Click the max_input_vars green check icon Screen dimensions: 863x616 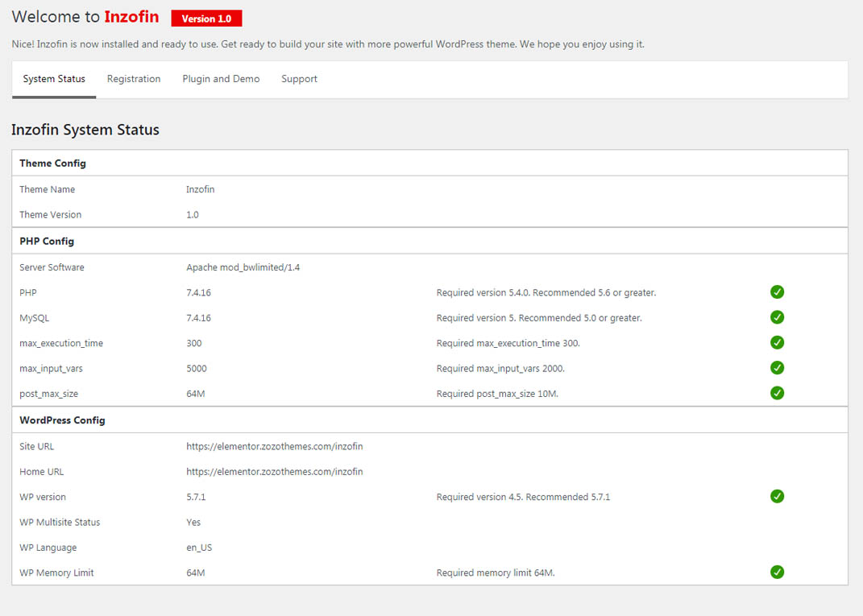tap(777, 368)
